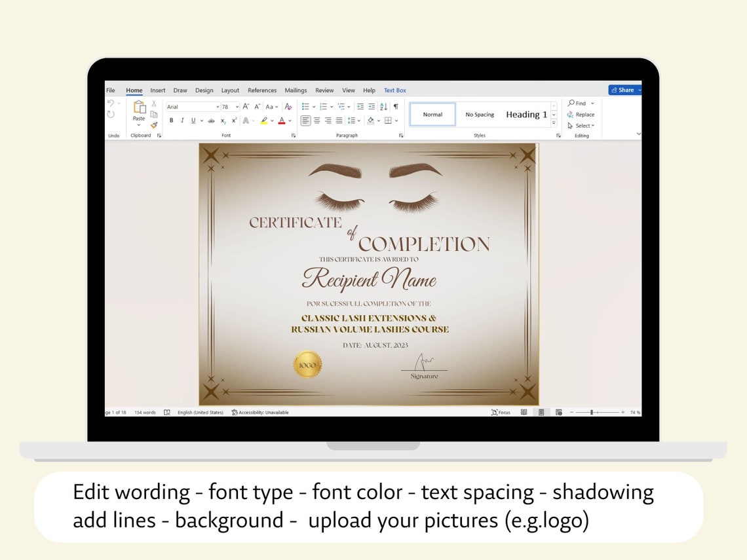This screenshot has width=747, height=560.
Task: Select the text highlight color tool
Action: point(264,121)
